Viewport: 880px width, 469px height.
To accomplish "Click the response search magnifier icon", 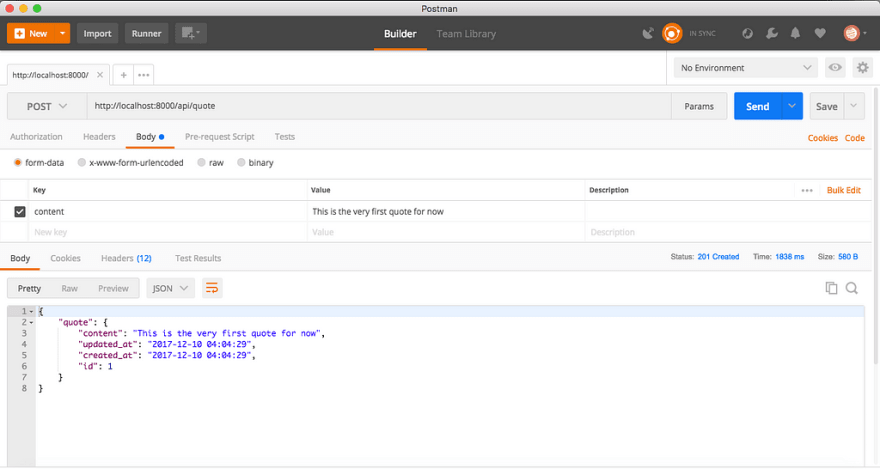I will click(851, 288).
